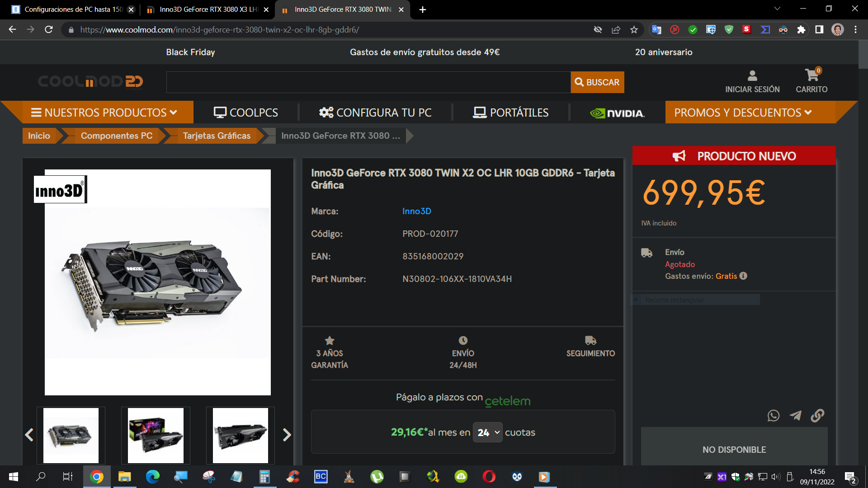Show next product thumbnails with arrow
This screenshot has height=488, width=868.
(287, 435)
